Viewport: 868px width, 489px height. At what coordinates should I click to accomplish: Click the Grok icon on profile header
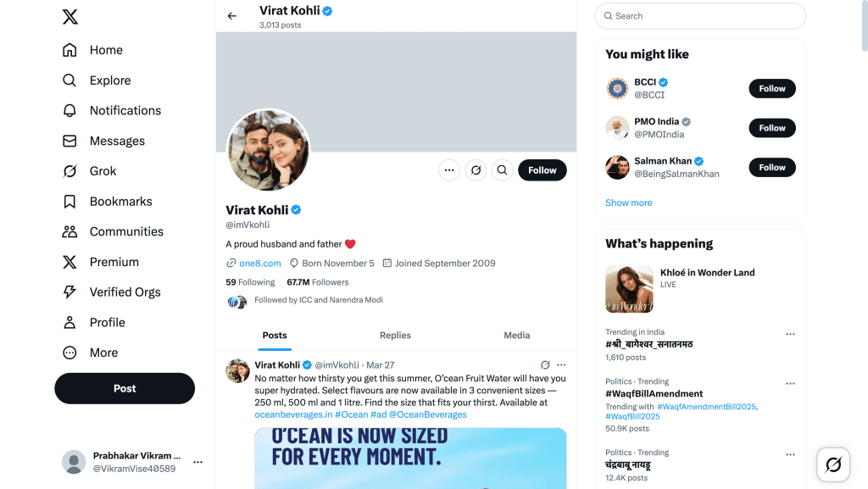[x=476, y=170]
